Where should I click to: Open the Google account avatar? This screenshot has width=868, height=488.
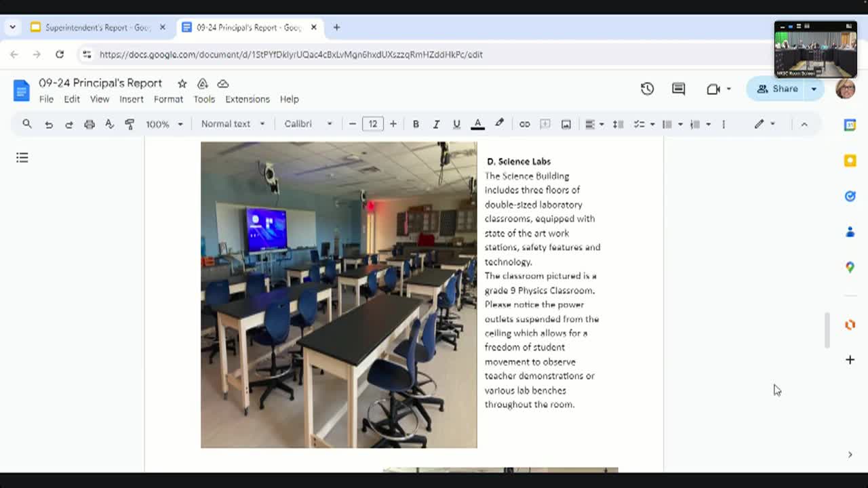pos(846,89)
